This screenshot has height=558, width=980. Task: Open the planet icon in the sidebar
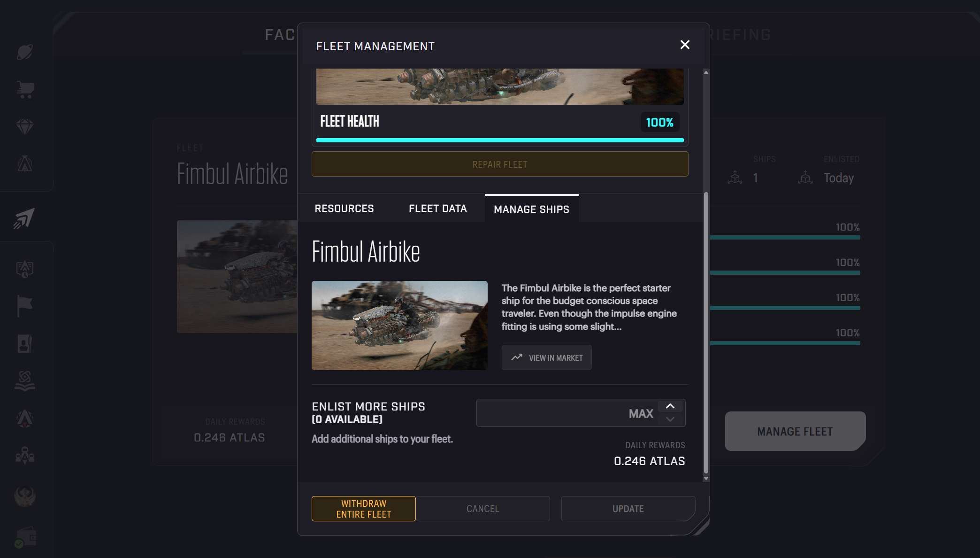point(25,52)
